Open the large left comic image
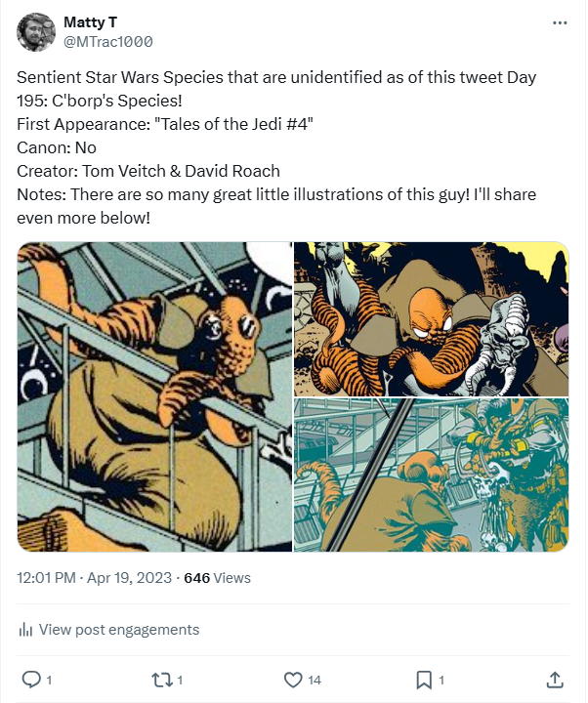The image size is (588, 703). pyautogui.click(x=154, y=396)
